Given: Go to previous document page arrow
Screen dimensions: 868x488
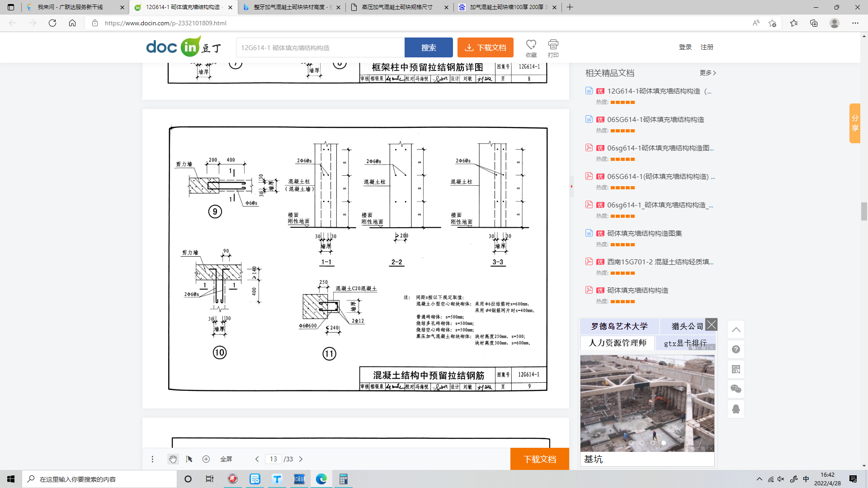Looking at the screenshot, I should (x=257, y=459).
